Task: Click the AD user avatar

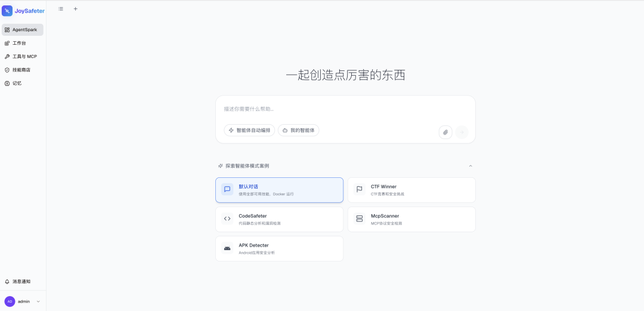Action: 10,301
